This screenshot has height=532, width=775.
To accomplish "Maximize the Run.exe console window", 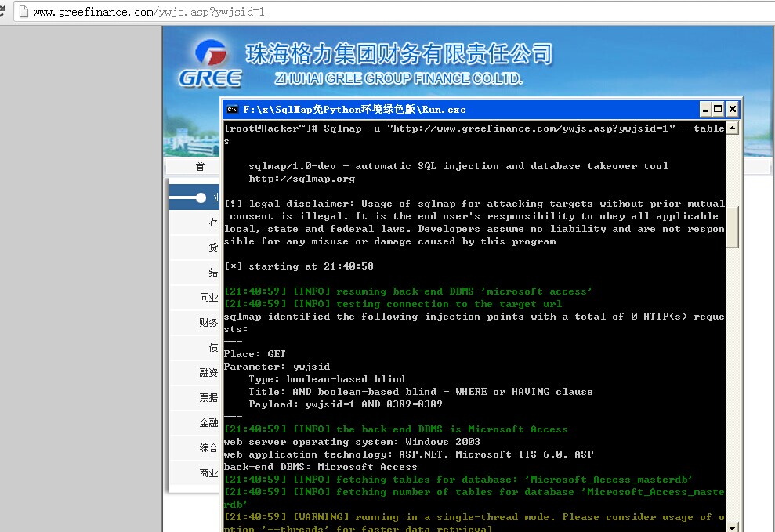I will click(x=718, y=109).
